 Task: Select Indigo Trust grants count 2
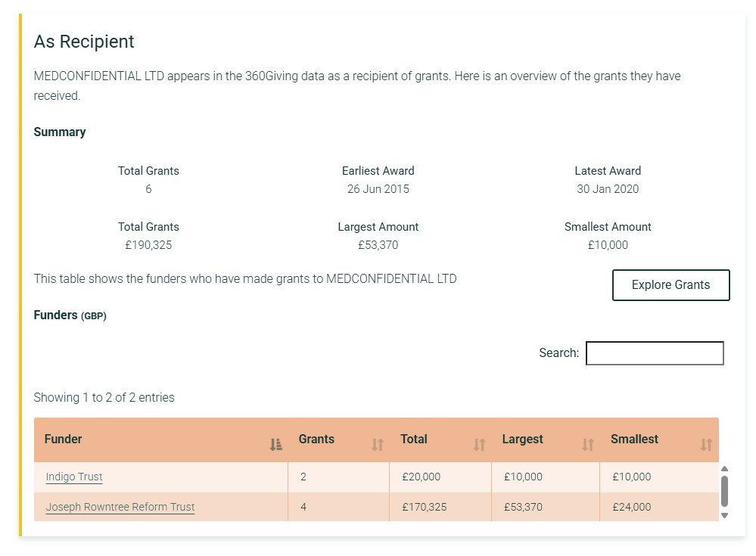coord(338,477)
